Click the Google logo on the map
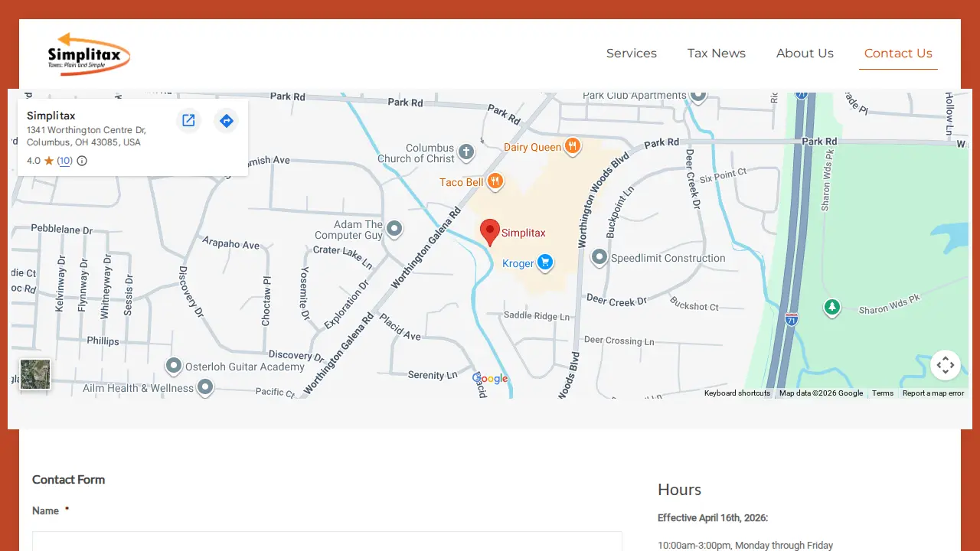Image resolution: width=980 pixels, height=551 pixels. [490, 379]
